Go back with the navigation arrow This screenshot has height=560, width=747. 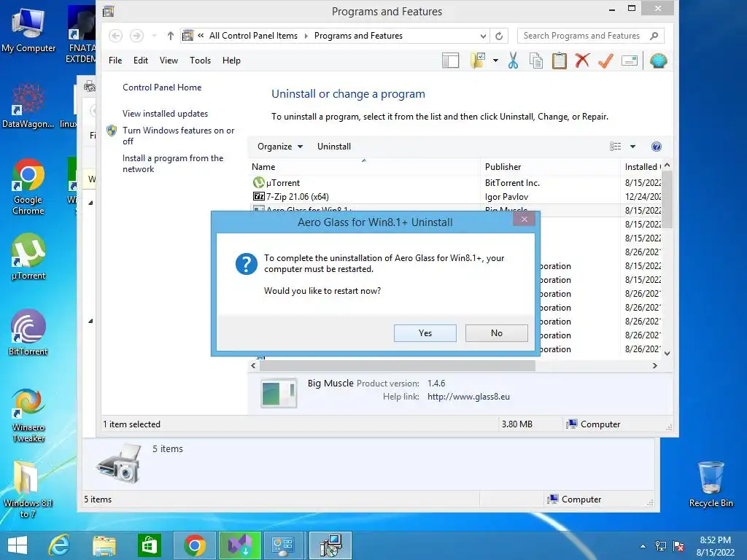(115, 36)
